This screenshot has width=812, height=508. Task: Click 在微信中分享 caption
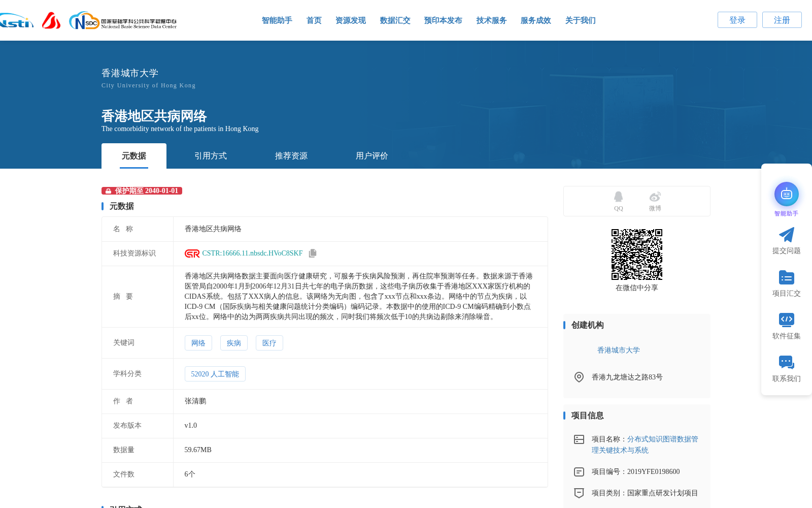(636, 288)
